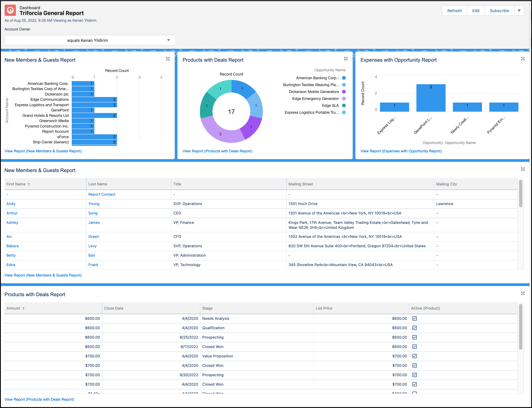Expand the New Members & Guests table widget
The width and height of the screenshot is (532, 408).
click(523, 169)
